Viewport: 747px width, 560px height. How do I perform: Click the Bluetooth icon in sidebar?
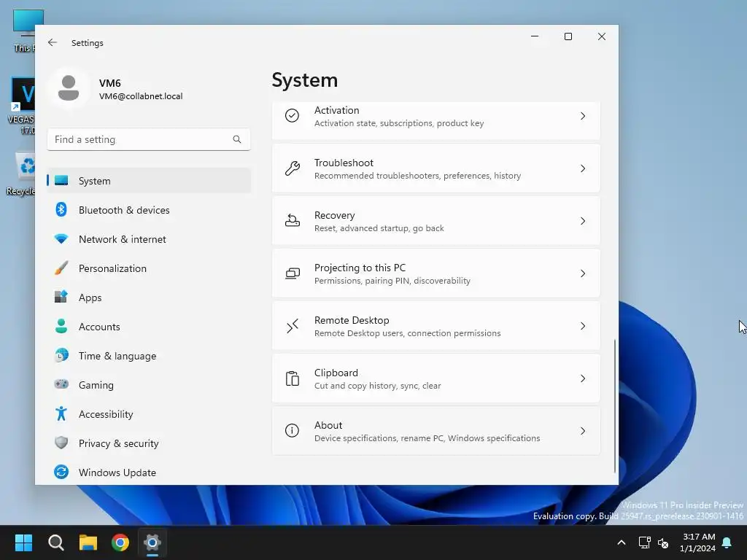point(61,209)
